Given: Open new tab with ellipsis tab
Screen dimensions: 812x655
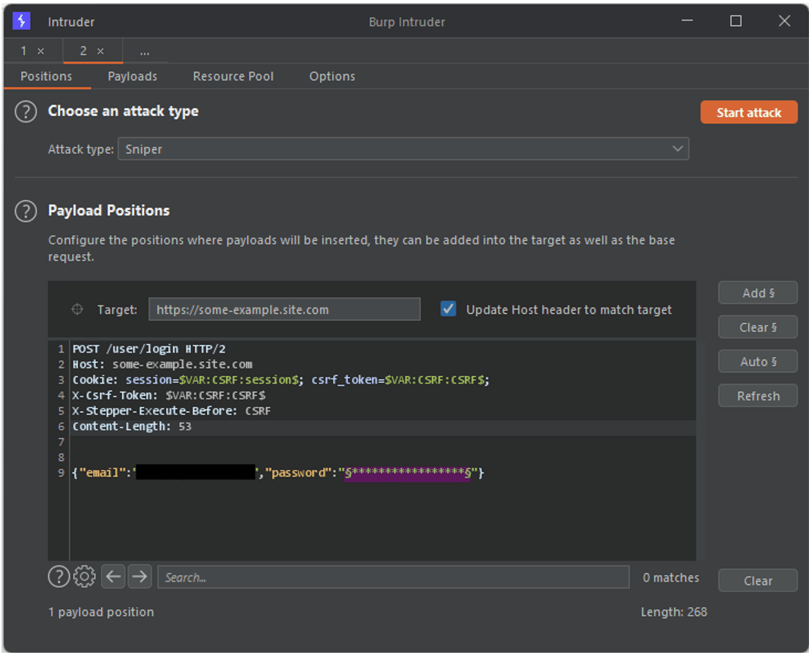Looking at the screenshot, I should coord(144,52).
